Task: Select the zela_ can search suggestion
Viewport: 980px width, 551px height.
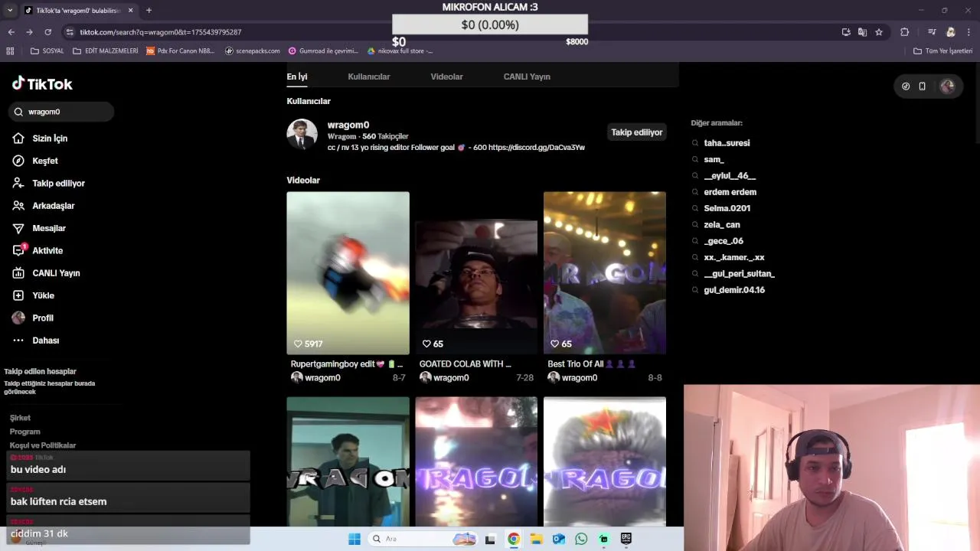Action: (x=722, y=225)
